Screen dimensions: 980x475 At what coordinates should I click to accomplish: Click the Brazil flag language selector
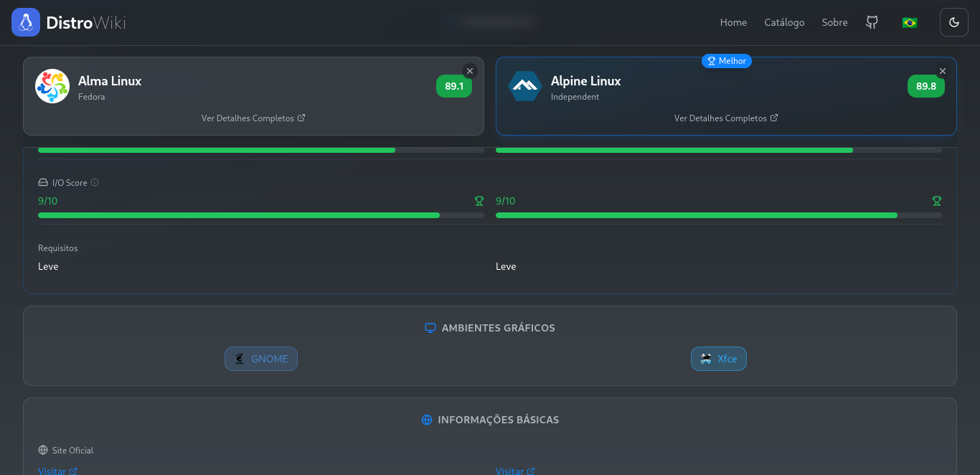click(x=909, y=22)
